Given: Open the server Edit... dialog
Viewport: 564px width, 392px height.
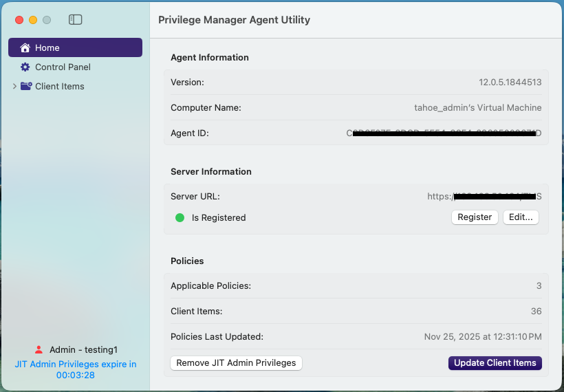Looking at the screenshot, I should coord(521,217).
